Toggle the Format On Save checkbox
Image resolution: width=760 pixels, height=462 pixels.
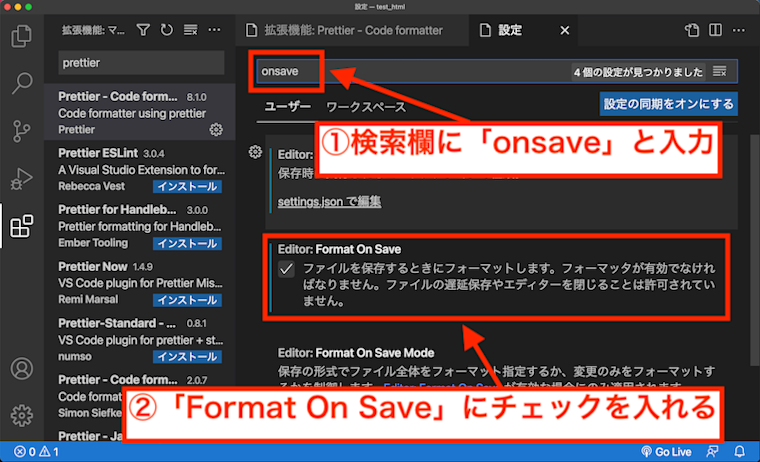tap(286, 269)
